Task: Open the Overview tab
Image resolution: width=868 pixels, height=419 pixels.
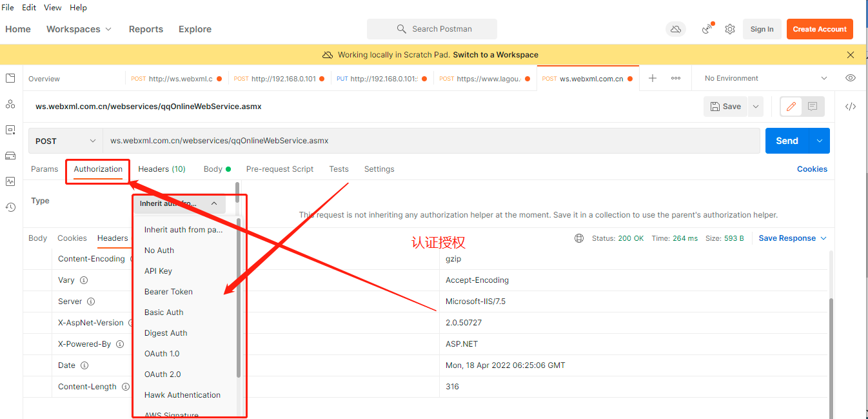Action: pyautogui.click(x=44, y=79)
